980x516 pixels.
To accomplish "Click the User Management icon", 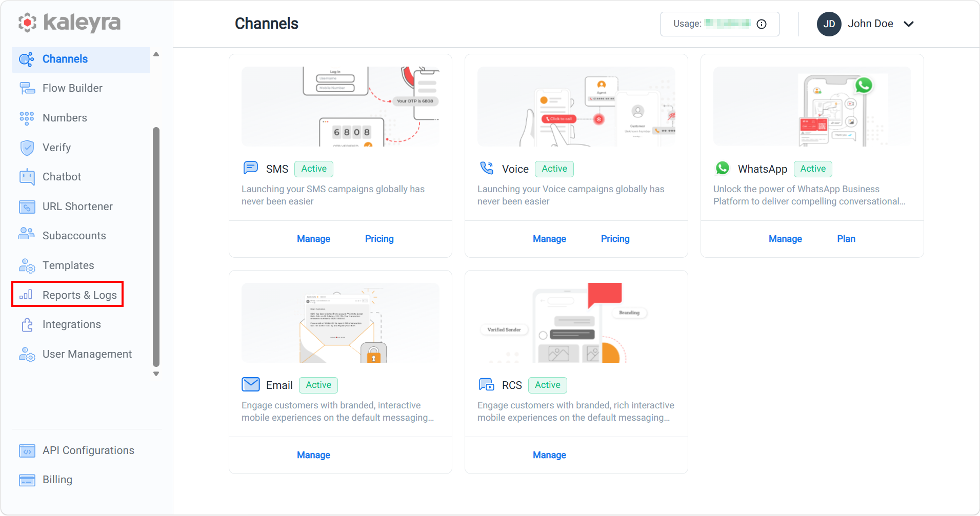I will [x=27, y=355].
